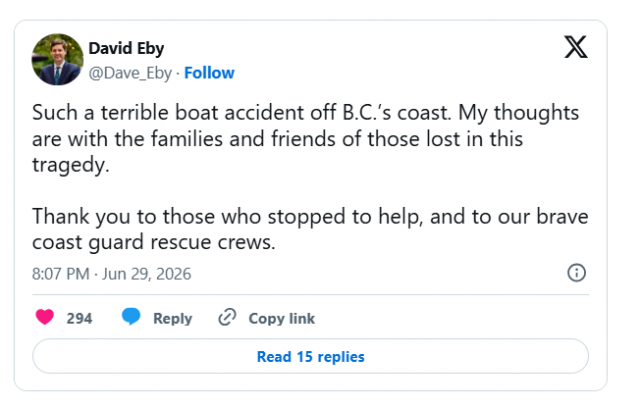Like the tweet with the pink heart icon
This screenshot has width=640, height=407.
coord(45,317)
